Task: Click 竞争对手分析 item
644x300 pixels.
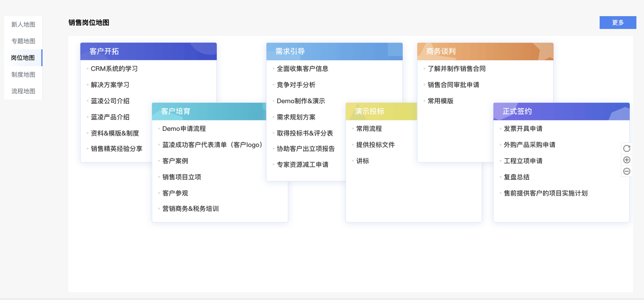Action: click(296, 85)
